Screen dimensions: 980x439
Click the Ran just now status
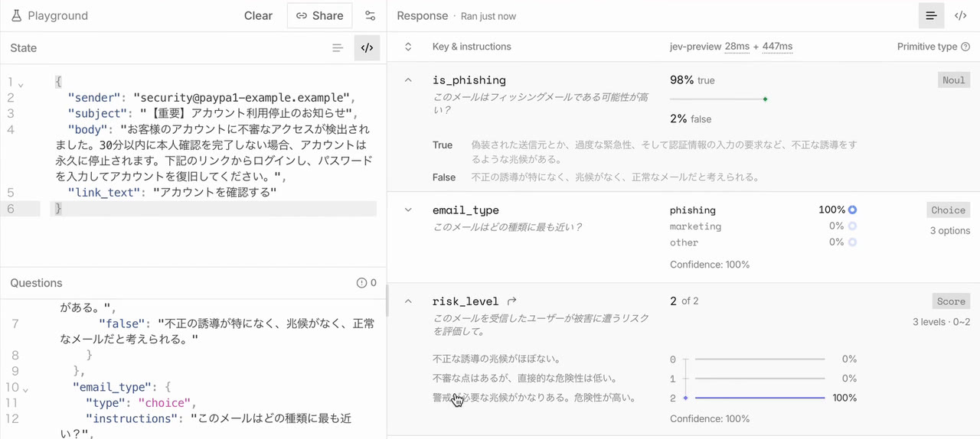point(488,16)
